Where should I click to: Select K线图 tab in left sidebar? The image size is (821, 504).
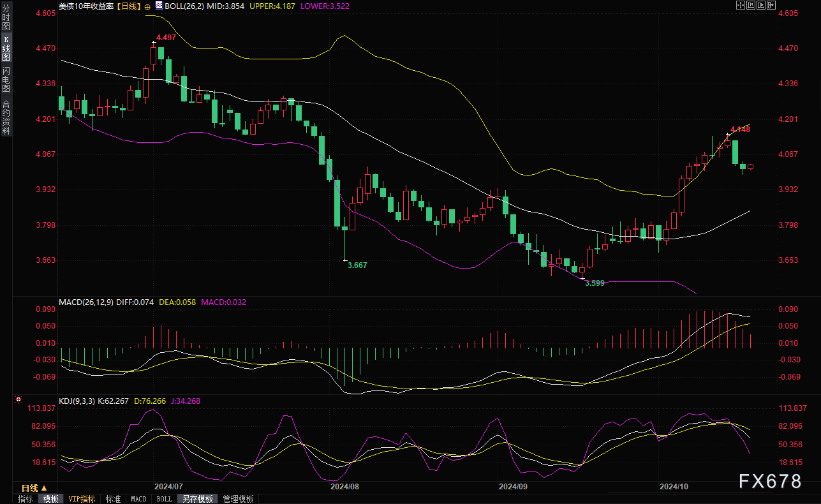point(6,48)
